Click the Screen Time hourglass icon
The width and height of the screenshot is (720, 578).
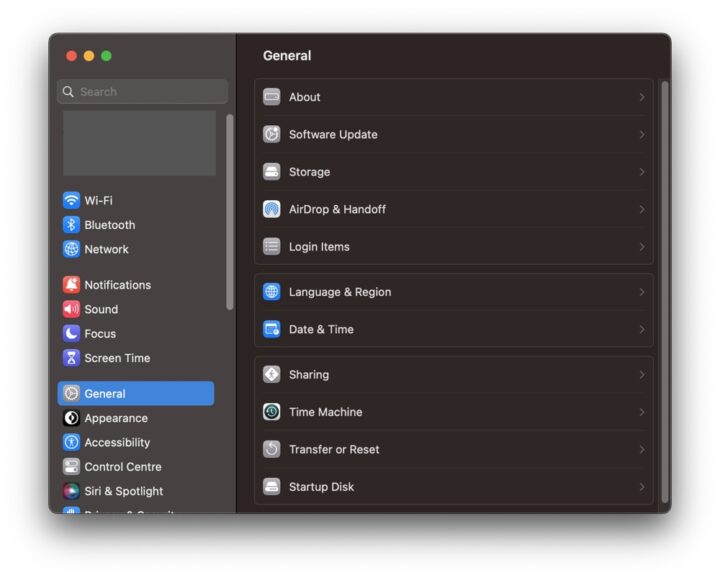click(71, 358)
